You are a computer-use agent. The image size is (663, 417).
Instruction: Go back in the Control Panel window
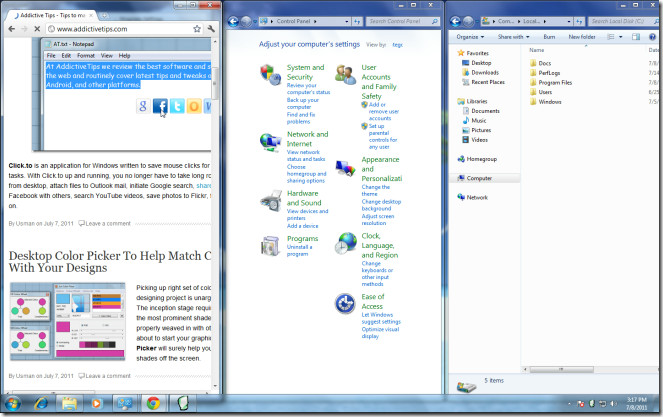tap(233, 21)
